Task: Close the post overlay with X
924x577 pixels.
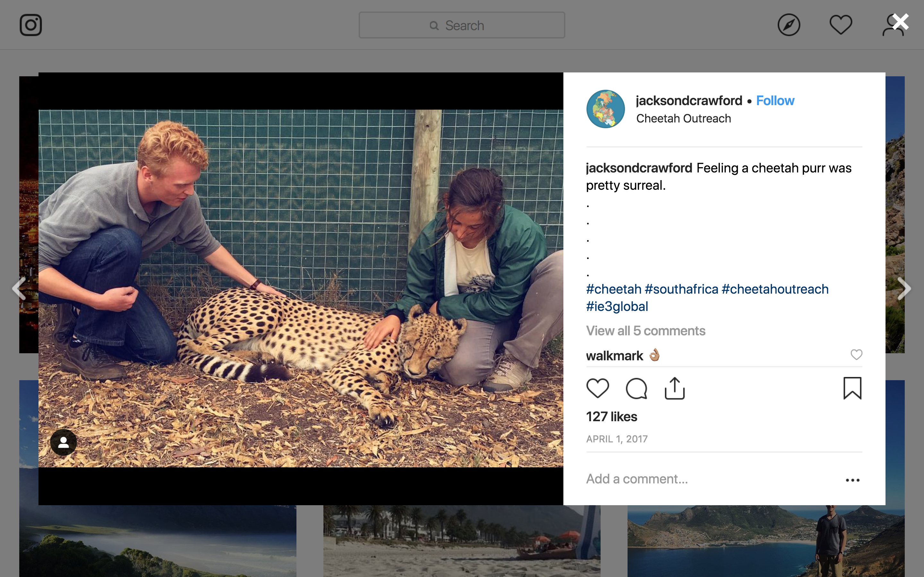Action: coord(900,22)
